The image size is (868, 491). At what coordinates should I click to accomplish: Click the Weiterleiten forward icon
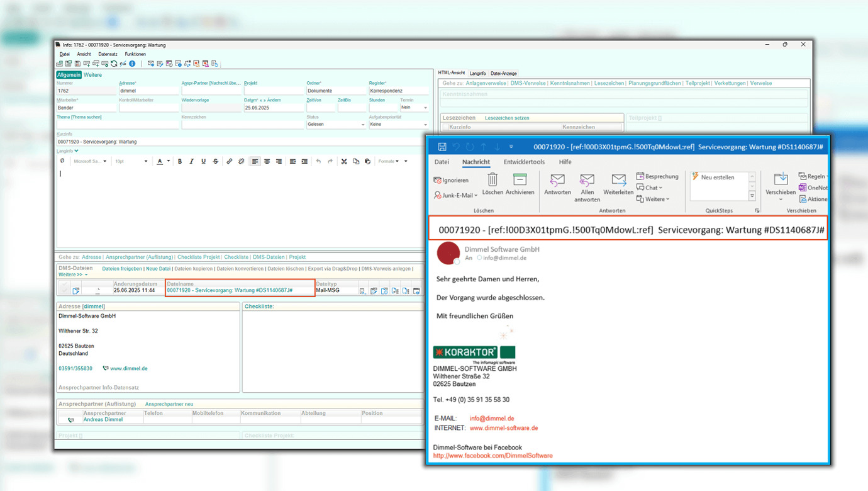(x=618, y=181)
